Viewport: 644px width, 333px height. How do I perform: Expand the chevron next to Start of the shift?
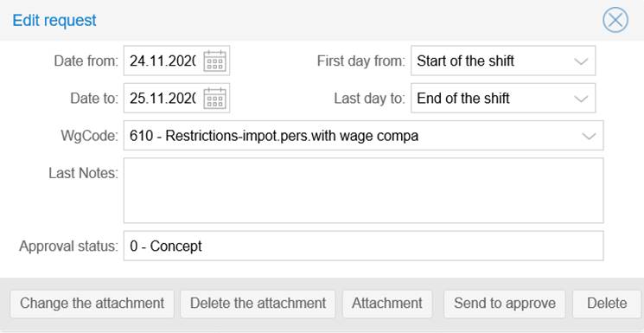[581, 61]
